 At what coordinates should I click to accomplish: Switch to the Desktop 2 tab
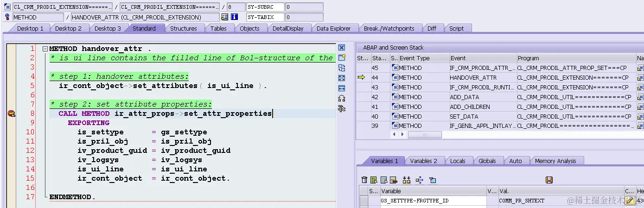pyautogui.click(x=68, y=28)
